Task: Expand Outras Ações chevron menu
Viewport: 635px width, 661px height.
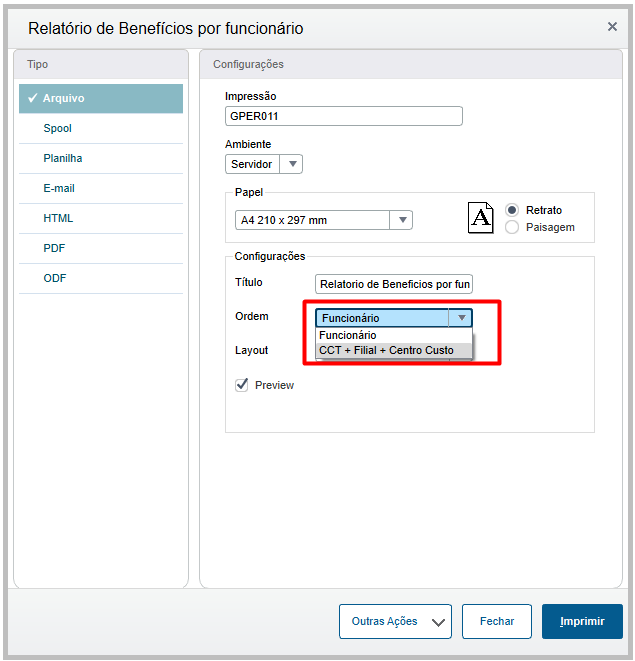Action: click(x=438, y=622)
